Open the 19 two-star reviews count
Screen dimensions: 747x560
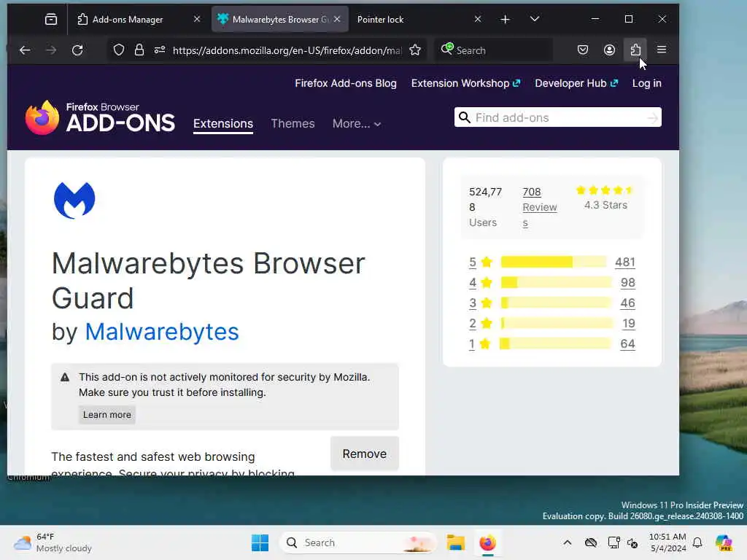click(628, 323)
